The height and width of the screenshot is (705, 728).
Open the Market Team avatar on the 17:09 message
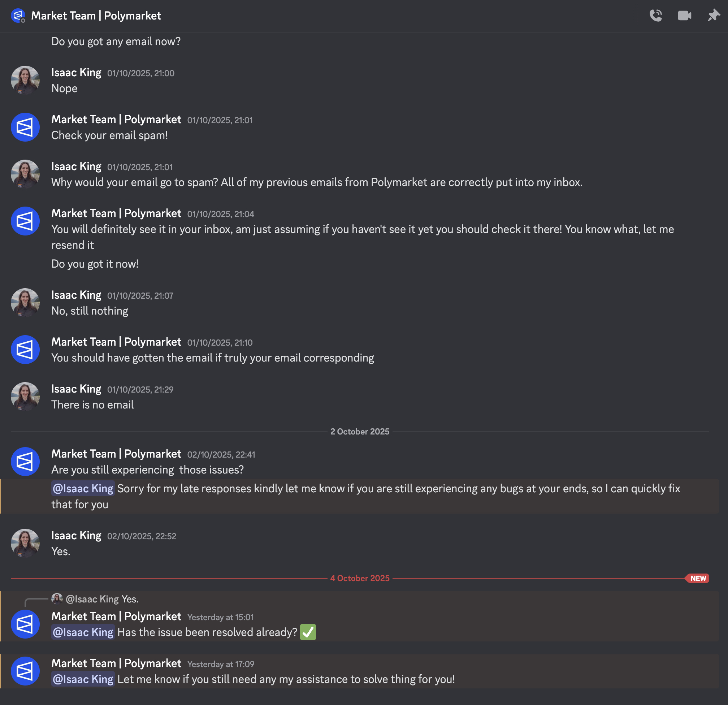(x=25, y=671)
